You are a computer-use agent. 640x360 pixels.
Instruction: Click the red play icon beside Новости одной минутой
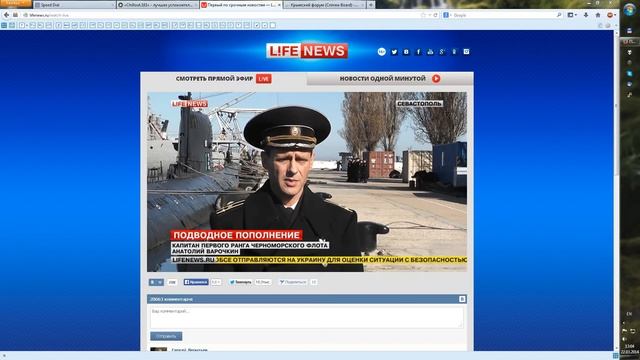(436, 78)
